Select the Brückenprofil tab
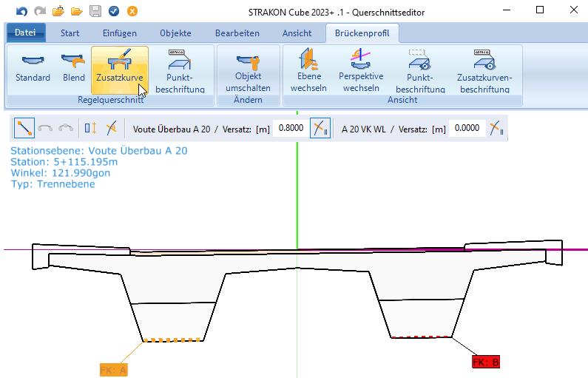 point(362,33)
